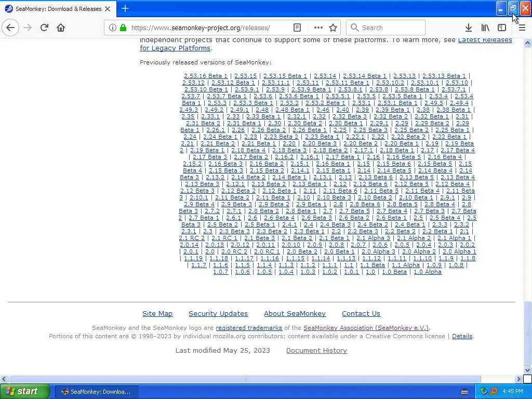Open the 1.0.7 release link
Screen dimensions: 532x399
[x=220, y=272]
